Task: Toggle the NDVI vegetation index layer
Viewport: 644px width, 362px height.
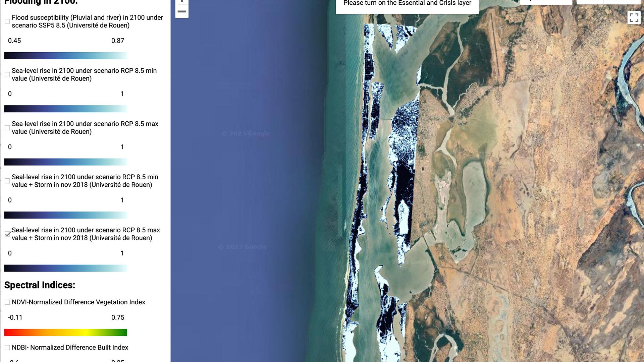Action: tap(7, 302)
